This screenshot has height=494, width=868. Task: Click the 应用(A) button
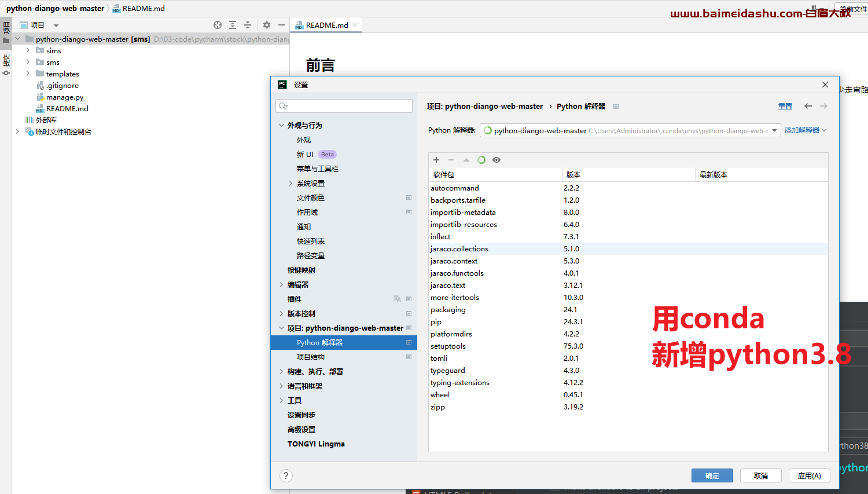(x=810, y=475)
